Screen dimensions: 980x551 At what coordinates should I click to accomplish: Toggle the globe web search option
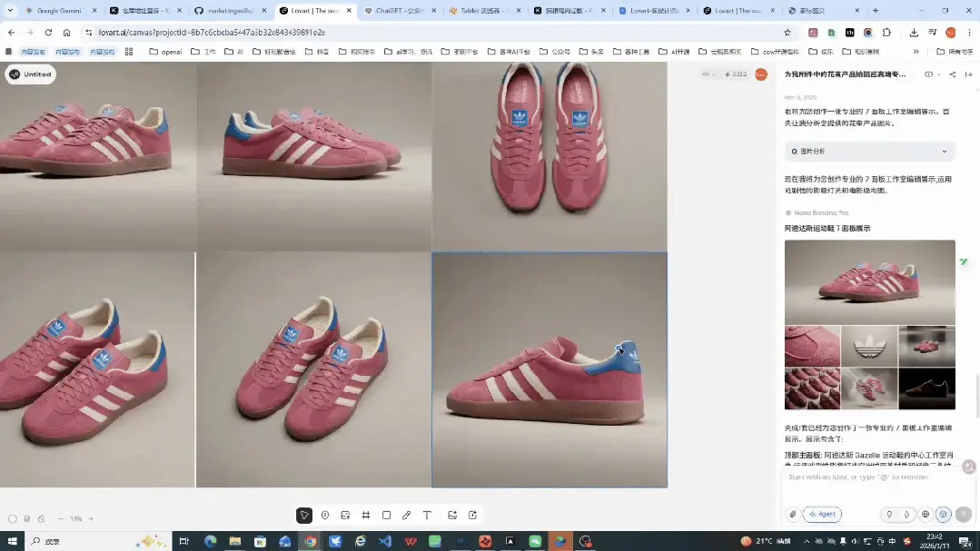[926, 514]
